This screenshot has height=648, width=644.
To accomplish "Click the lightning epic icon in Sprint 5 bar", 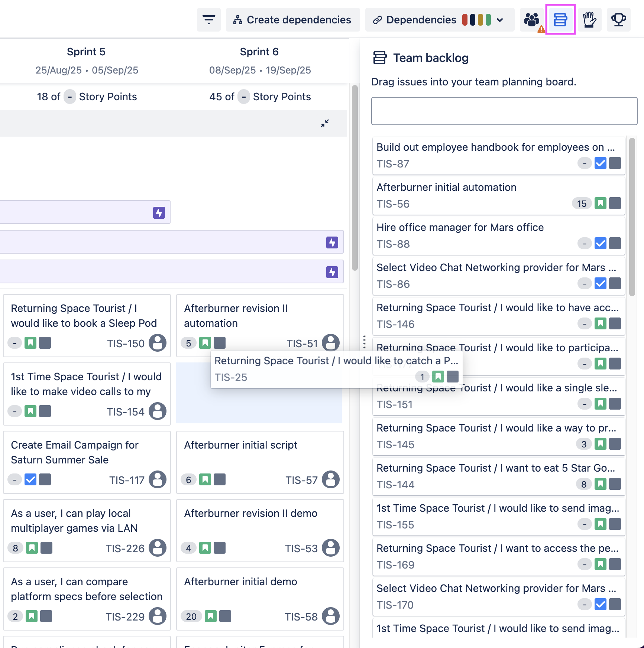I will [x=159, y=213].
